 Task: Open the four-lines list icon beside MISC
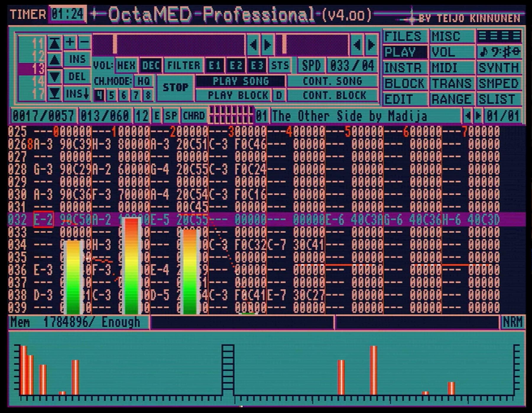pos(499,36)
